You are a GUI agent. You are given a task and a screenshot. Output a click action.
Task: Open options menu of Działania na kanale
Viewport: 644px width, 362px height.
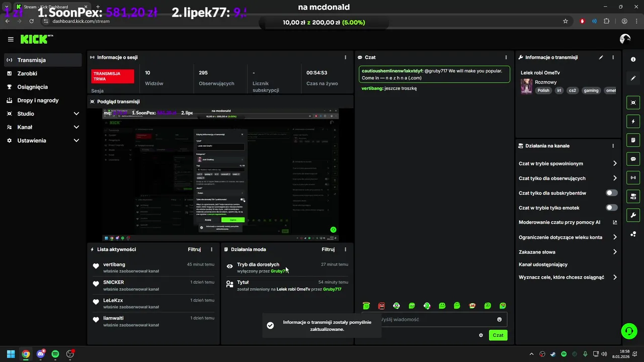click(613, 146)
